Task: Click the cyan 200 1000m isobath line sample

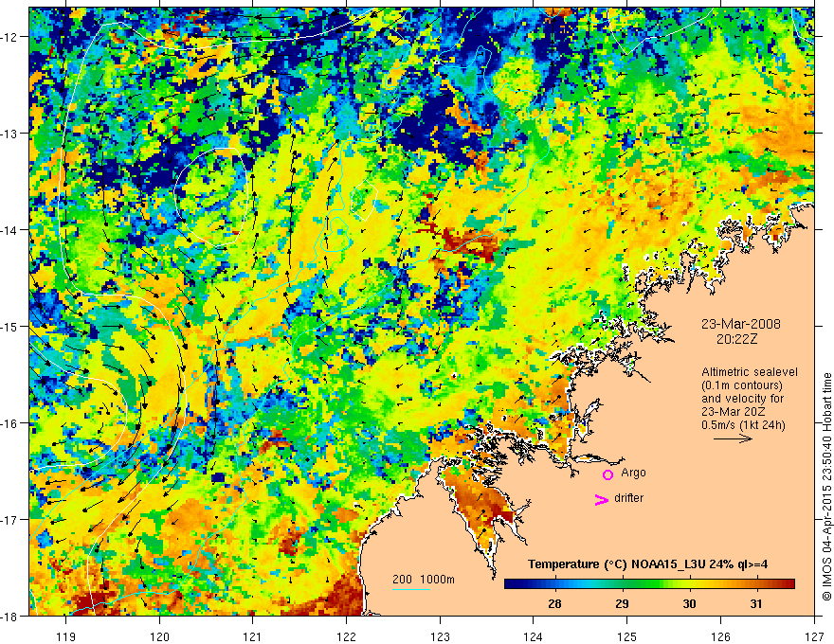Action: [411, 589]
